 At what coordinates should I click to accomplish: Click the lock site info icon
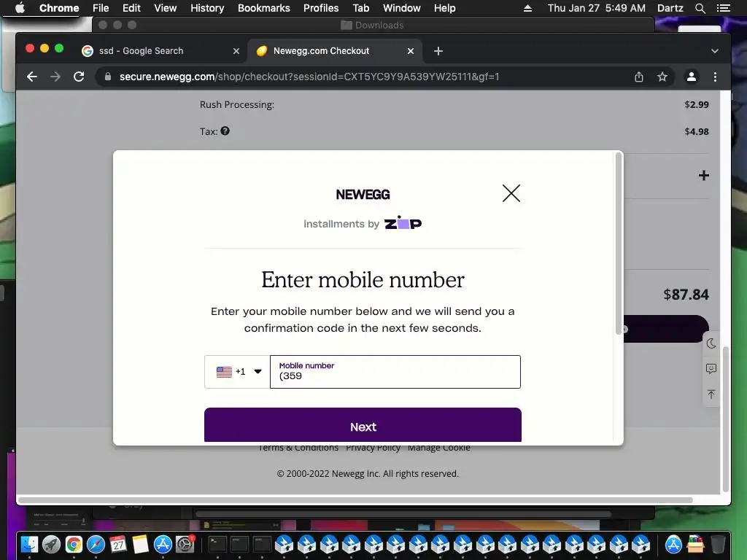tap(108, 77)
